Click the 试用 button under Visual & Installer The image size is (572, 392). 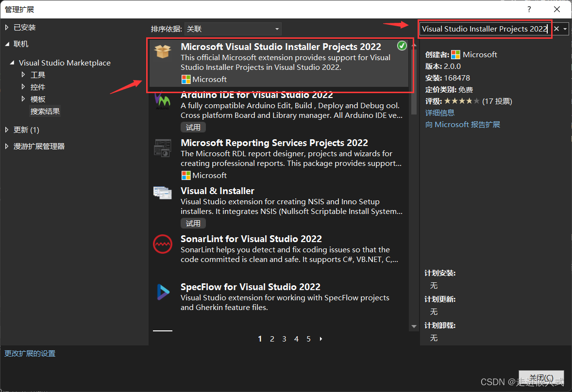point(193,223)
